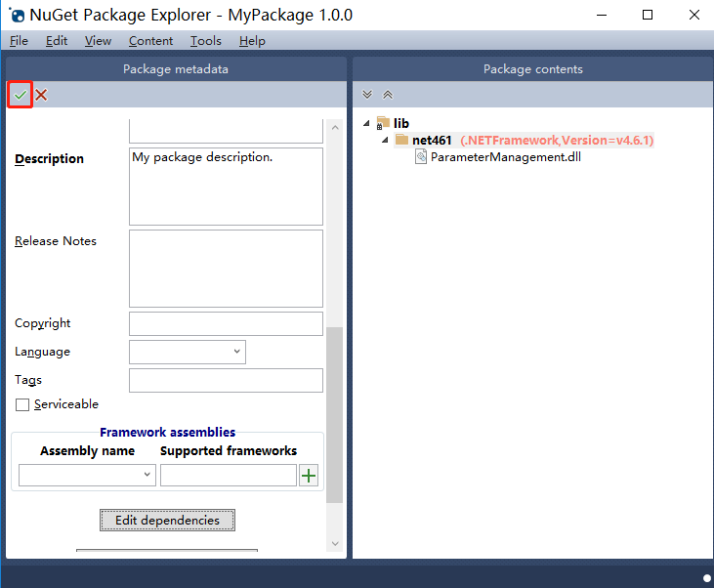Viewport: 714px width, 588px height.
Task: Collapse all package content nodes
Action: 388,95
